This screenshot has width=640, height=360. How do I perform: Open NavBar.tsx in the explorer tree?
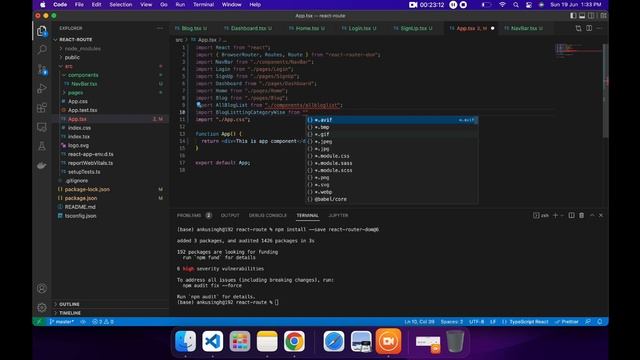[x=84, y=84]
